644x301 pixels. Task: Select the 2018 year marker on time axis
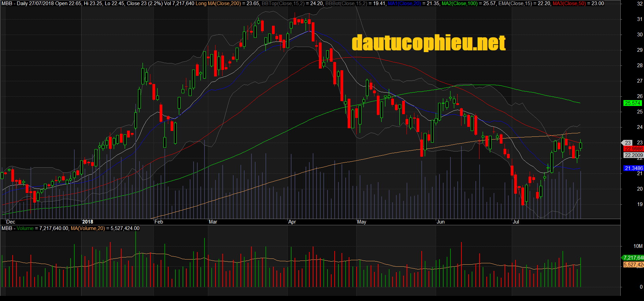[x=87, y=222]
